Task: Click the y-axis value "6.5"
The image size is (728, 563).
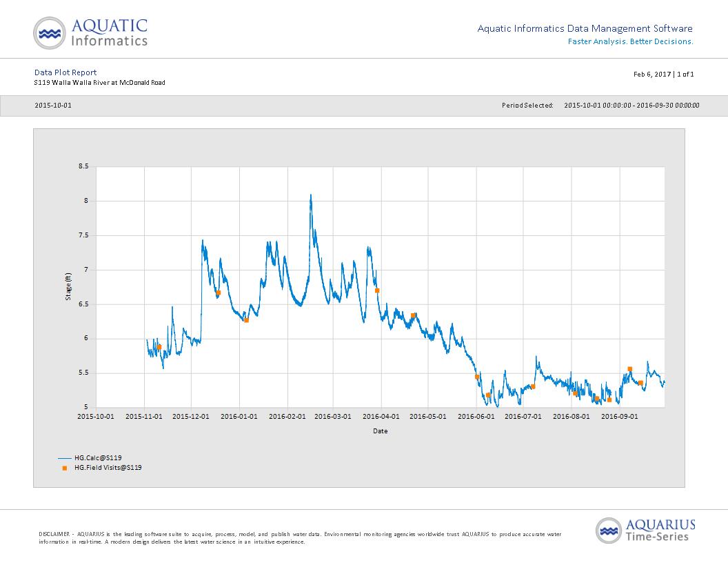Action: coord(83,304)
